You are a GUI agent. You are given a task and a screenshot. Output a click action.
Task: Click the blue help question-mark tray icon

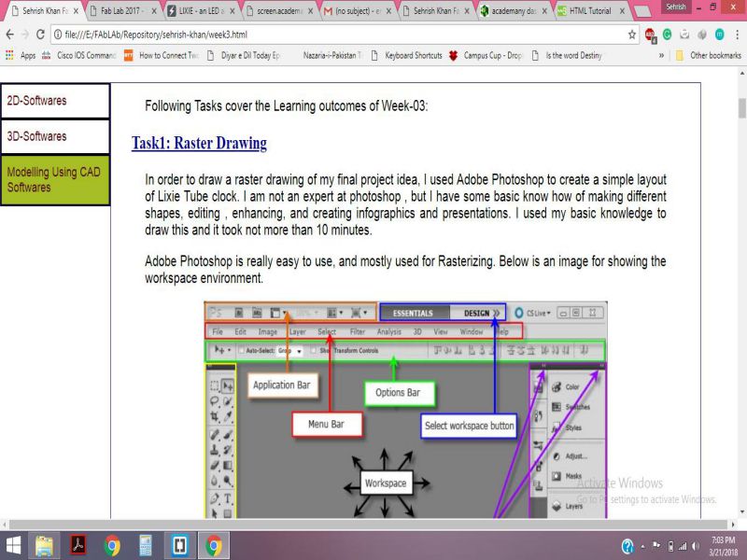pos(627,546)
